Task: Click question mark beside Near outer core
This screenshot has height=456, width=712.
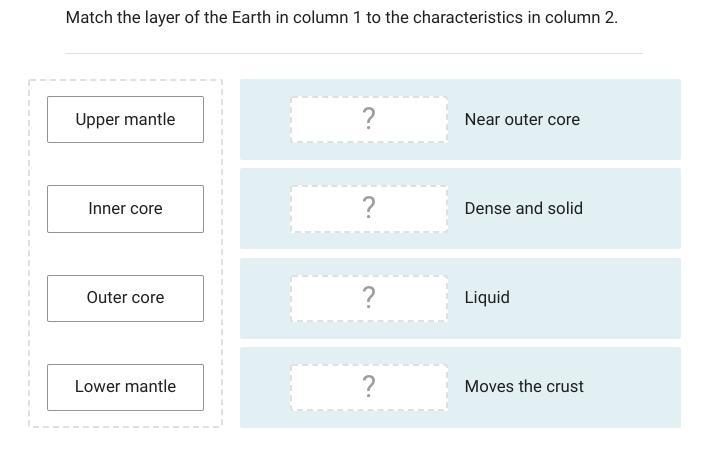Action: click(368, 119)
